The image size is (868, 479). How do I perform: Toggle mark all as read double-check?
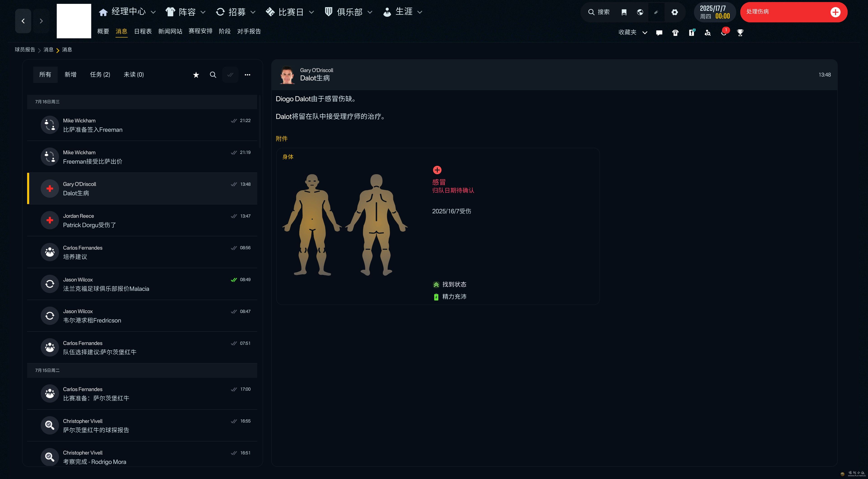[x=230, y=75]
